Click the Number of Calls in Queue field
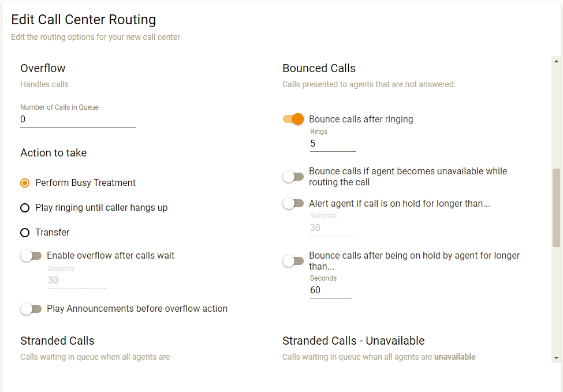The image size is (563, 392). (x=77, y=120)
